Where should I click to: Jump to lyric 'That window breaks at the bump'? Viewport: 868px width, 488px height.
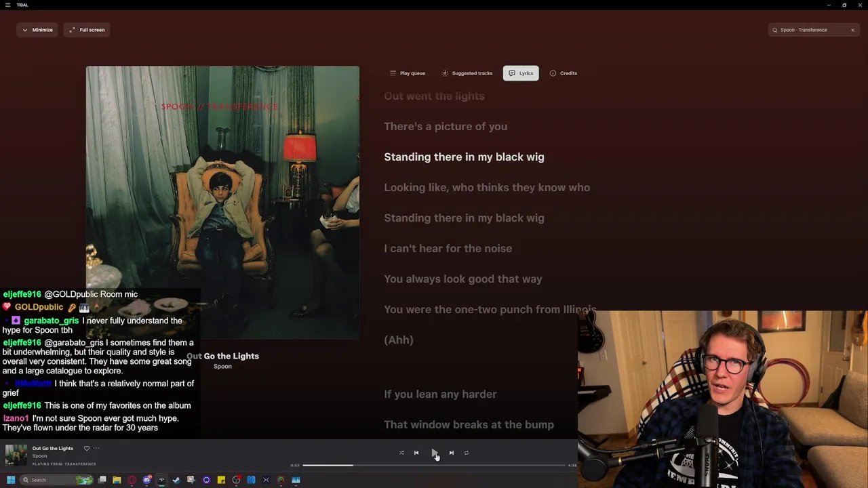point(469,425)
